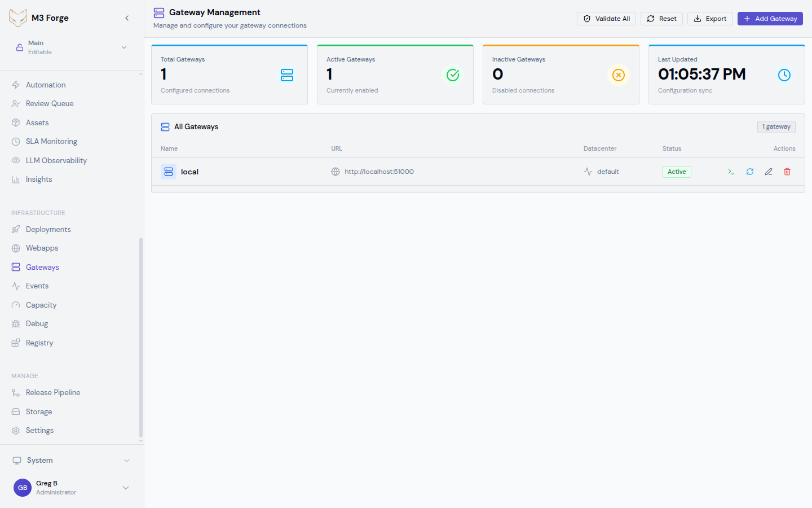812x508 pixels.
Task: Select the LLM Observability eye icon
Action: 16,160
